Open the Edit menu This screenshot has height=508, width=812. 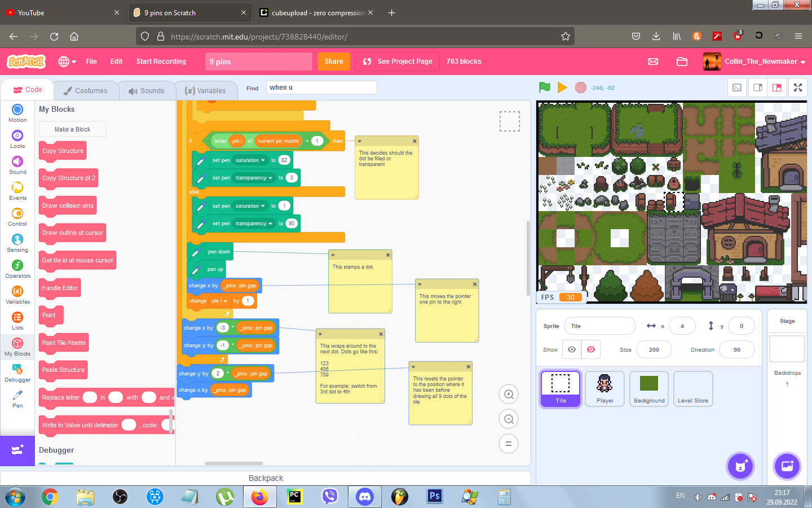pos(116,62)
